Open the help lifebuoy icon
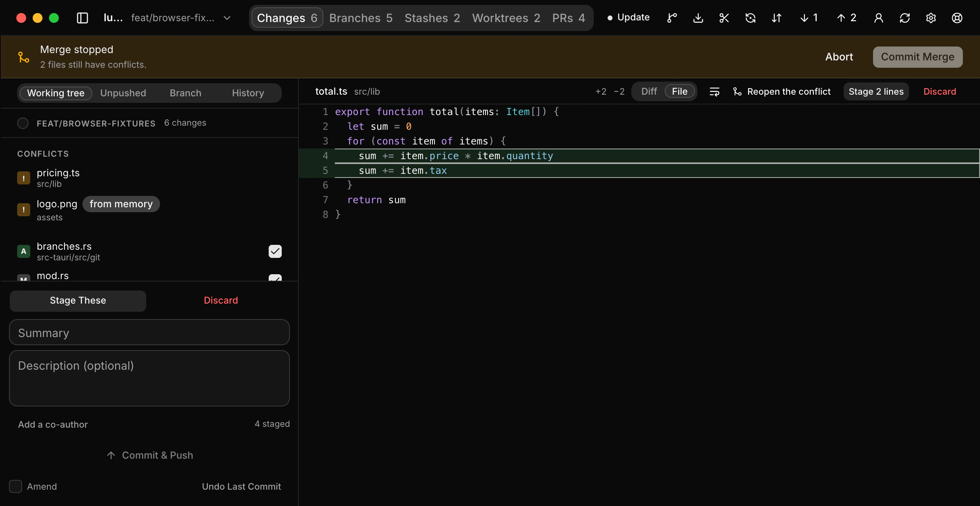980x506 pixels. 957,18
